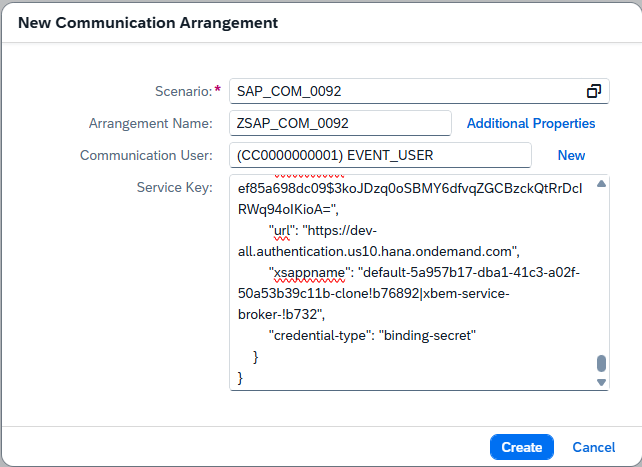Click the final closing brace in Service Key
642x467 pixels.
click(238, 377)
